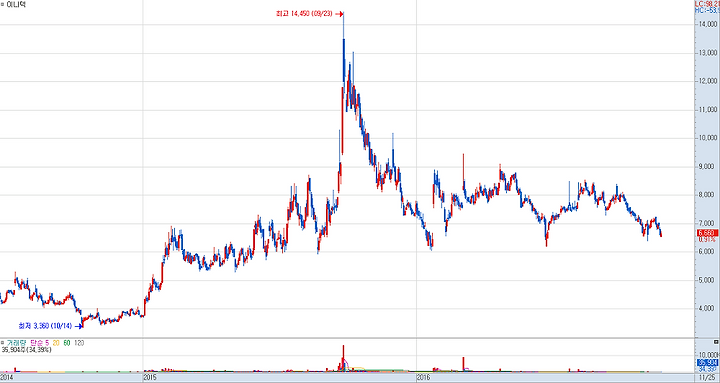Select the 120 moving average label
Viewport: 720px width, 383px height.
pos(79,343)
